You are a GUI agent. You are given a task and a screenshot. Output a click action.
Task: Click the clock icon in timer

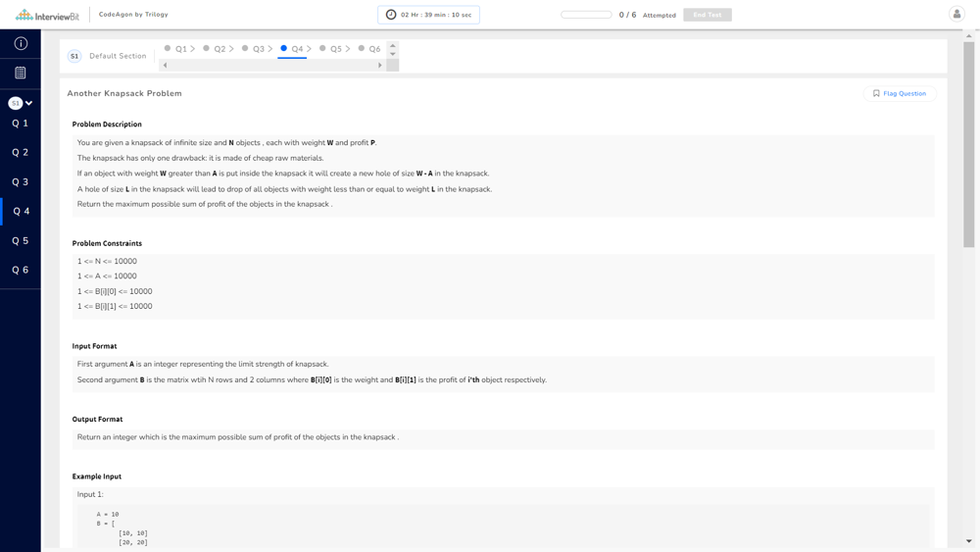[391, 15]
